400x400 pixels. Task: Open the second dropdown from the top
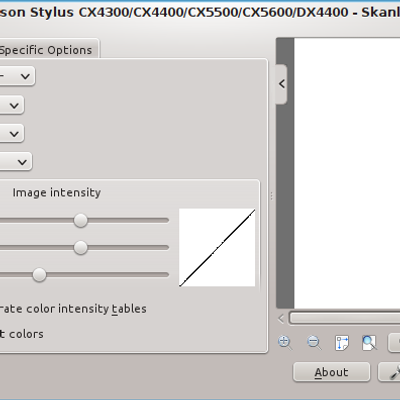[x=12, y=105]
